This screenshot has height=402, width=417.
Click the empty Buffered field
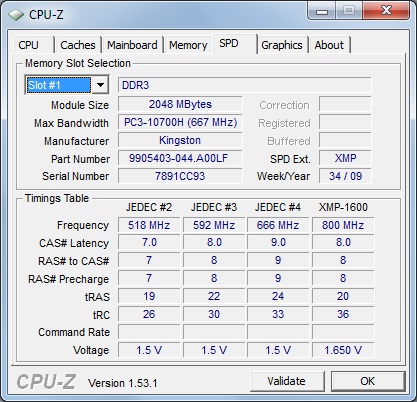[x=345, y=140]
